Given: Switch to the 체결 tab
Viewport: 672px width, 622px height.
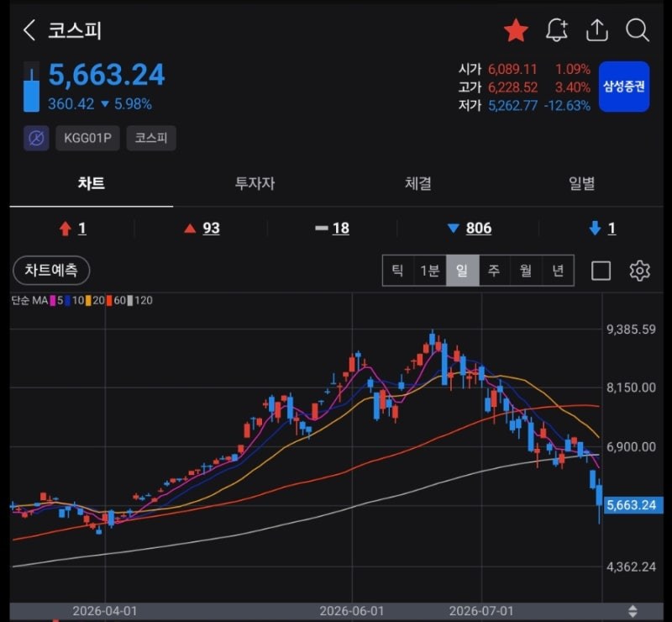Looking at the screenshot, I should (x=417, y=183).
